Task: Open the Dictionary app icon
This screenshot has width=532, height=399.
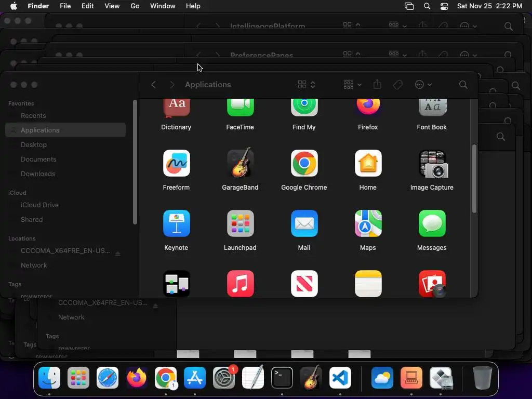Action: tap(176, 108)
